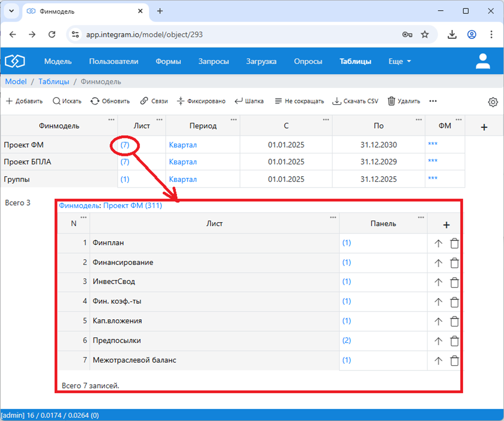Open the table settings gear icon
Screen dimensions: 504x421
[x=493, y=102]
